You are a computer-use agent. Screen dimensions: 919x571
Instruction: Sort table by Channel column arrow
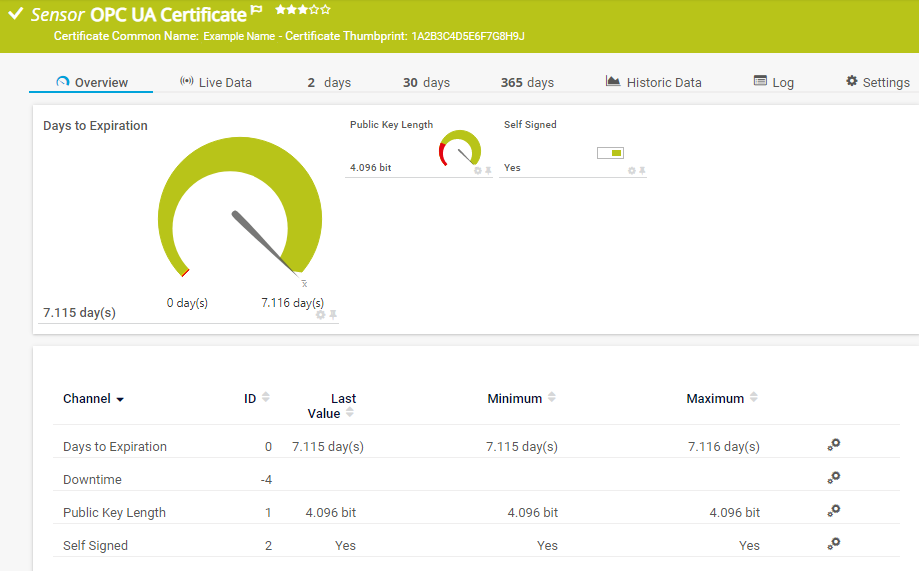coord(120,399)
